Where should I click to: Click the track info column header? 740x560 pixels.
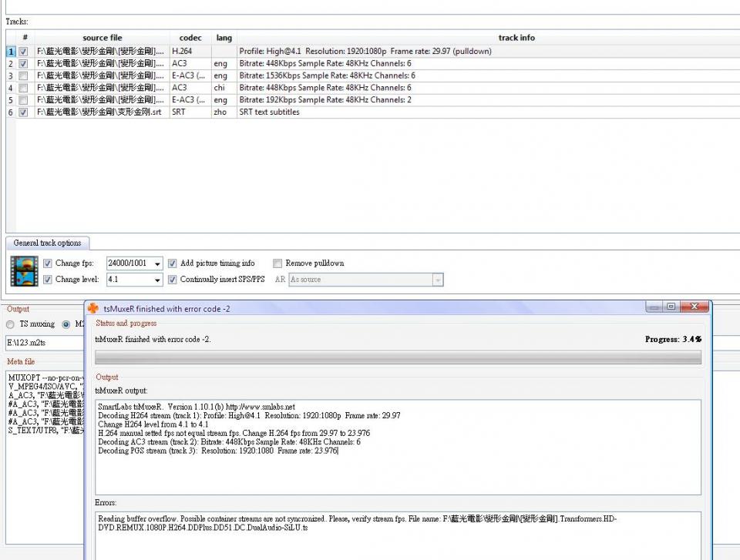coord(516,38)
